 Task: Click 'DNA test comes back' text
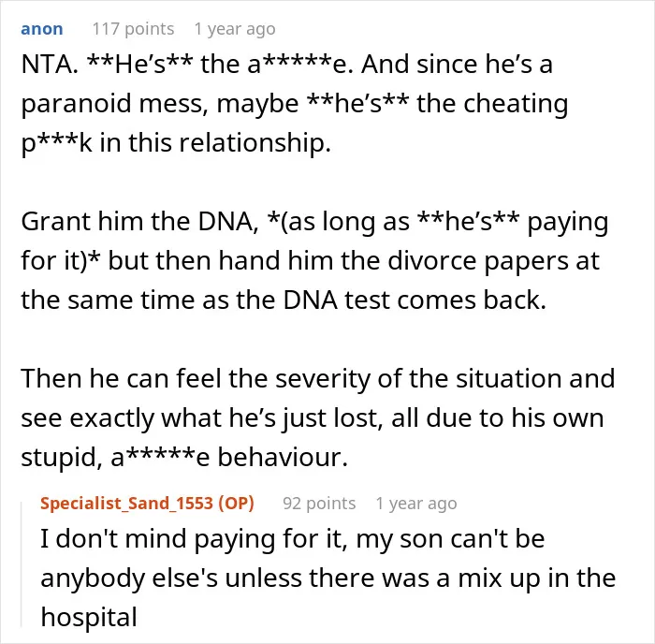click(415, 300)
